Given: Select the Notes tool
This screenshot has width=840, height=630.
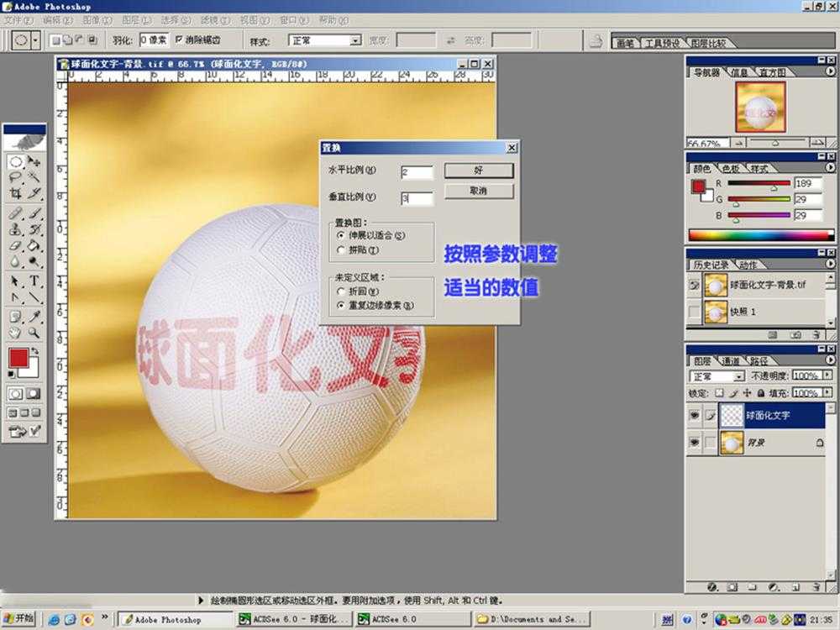Looking at the screenshot, I should (16, 317).
